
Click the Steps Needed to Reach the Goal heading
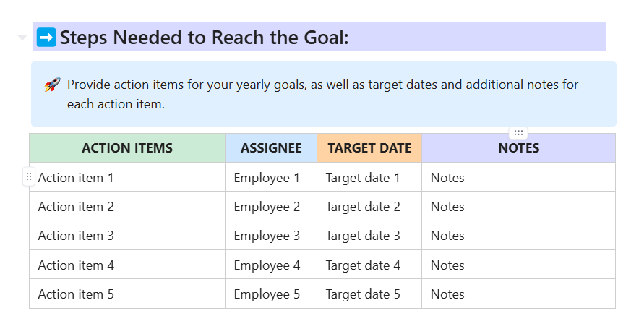(x=205, y=38)
